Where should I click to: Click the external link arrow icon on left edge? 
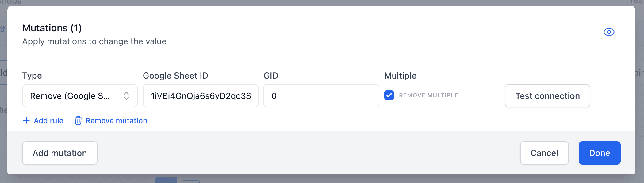[x=3, y=29]
